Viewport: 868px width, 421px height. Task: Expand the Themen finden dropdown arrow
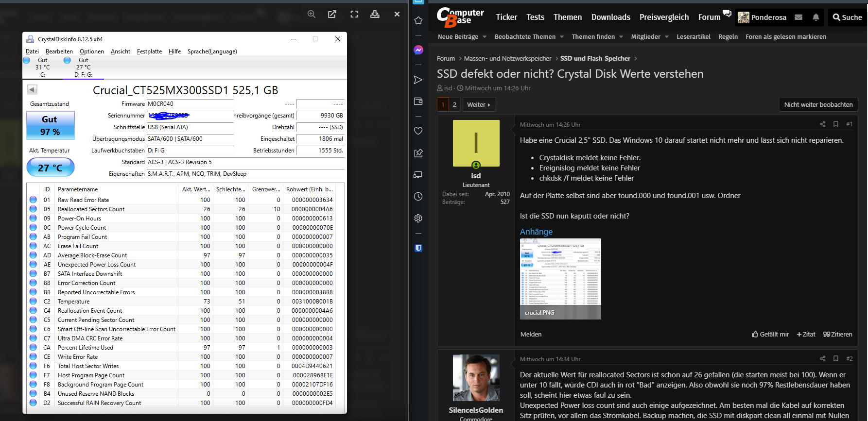621,37
